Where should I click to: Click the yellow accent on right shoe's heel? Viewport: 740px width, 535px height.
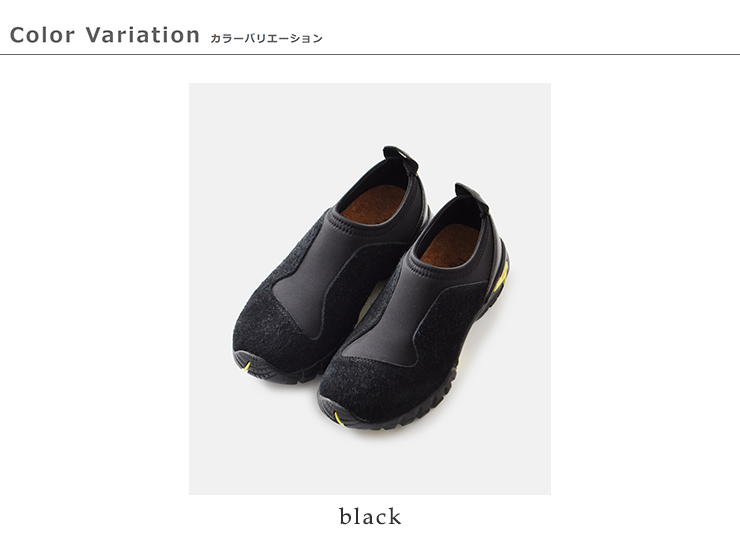[x=503, y=278]
